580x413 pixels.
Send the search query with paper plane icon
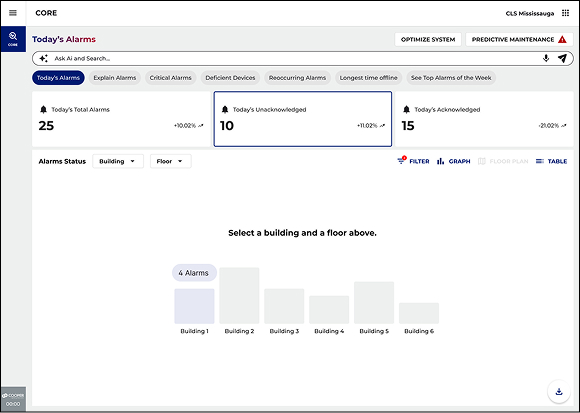point(562,58)
